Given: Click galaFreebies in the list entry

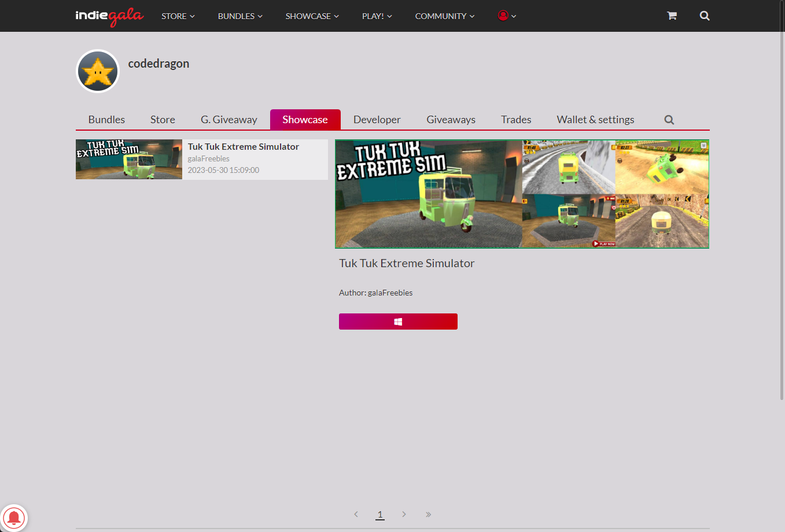Looking at the screenshot, I should (x=209, y=158).
